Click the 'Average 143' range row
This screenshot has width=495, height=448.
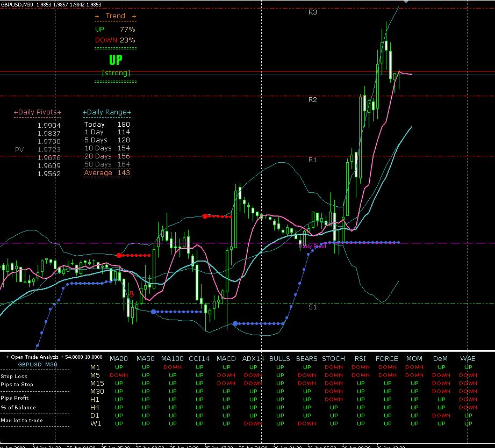[x=107, y=173]
